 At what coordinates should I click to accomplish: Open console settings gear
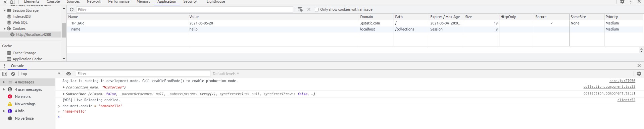(639, 74)
